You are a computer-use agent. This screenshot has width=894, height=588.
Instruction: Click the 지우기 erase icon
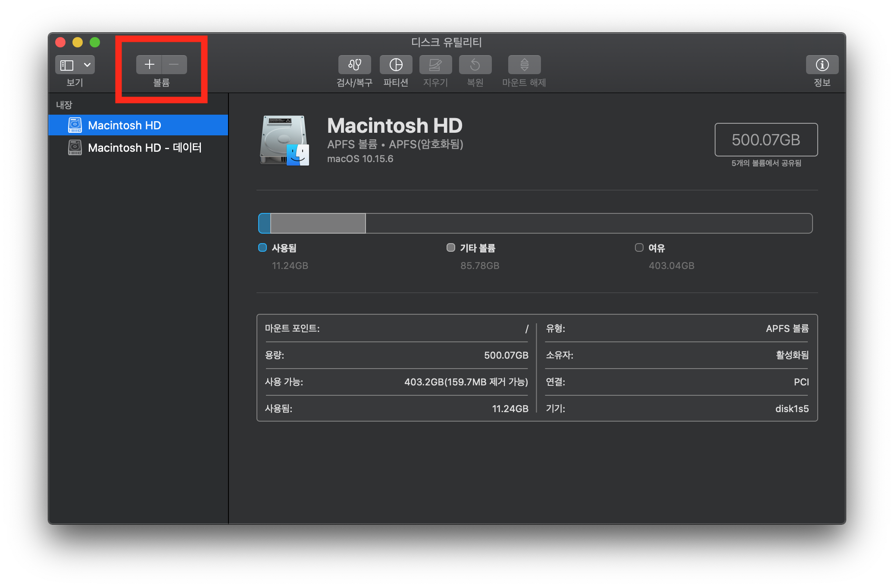coord(435,65)
